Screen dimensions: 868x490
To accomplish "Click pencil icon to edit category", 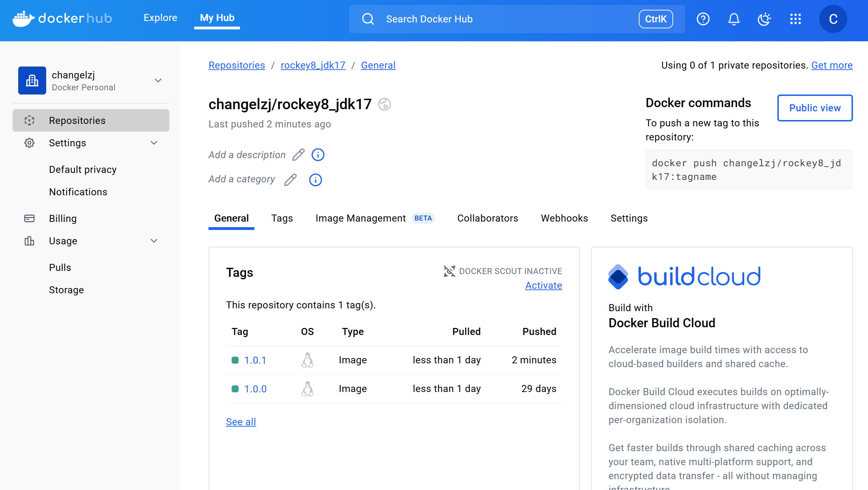I will [x=290, y=180].
